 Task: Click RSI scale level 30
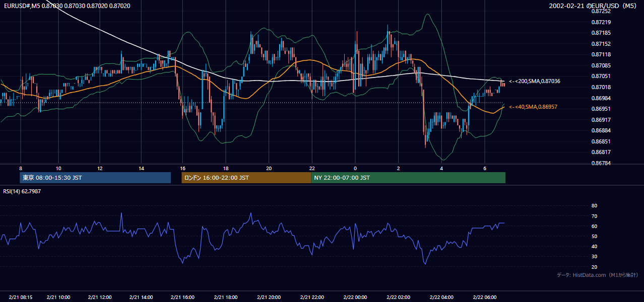(x=594, y=257)
